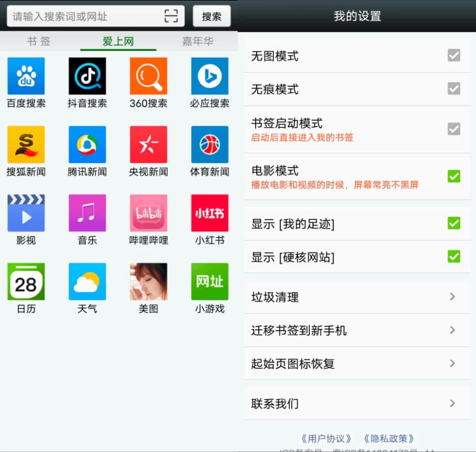This screenshot has width=476, height=452.
Task: Launch the Weather app icon
Action: click(87, 282)
